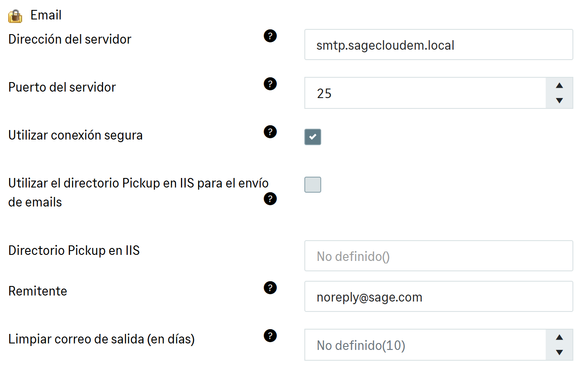This screenshot has height=378, width=588.
Task: Increase Limpiar correo de salida days
Action: click(x=560, y=337)
